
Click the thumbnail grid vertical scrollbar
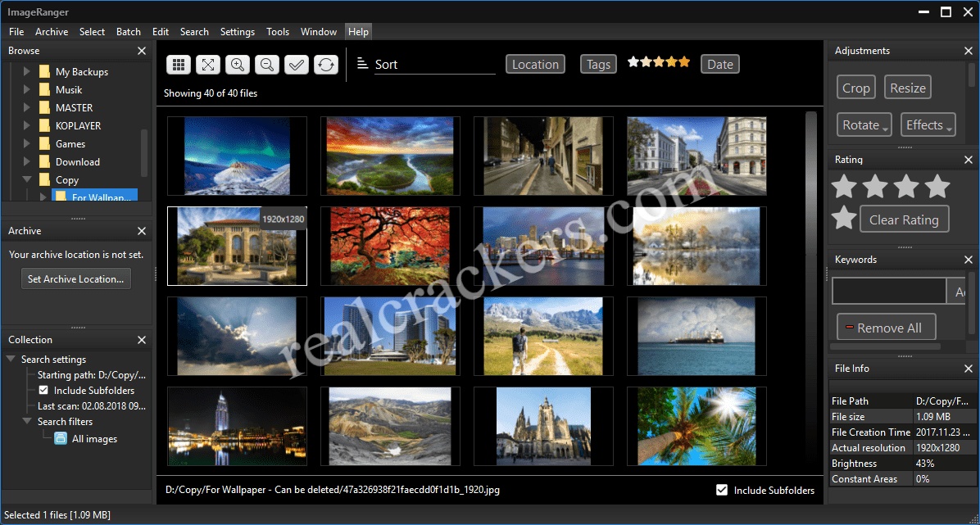pyautogui.click(x=811, y=287)
